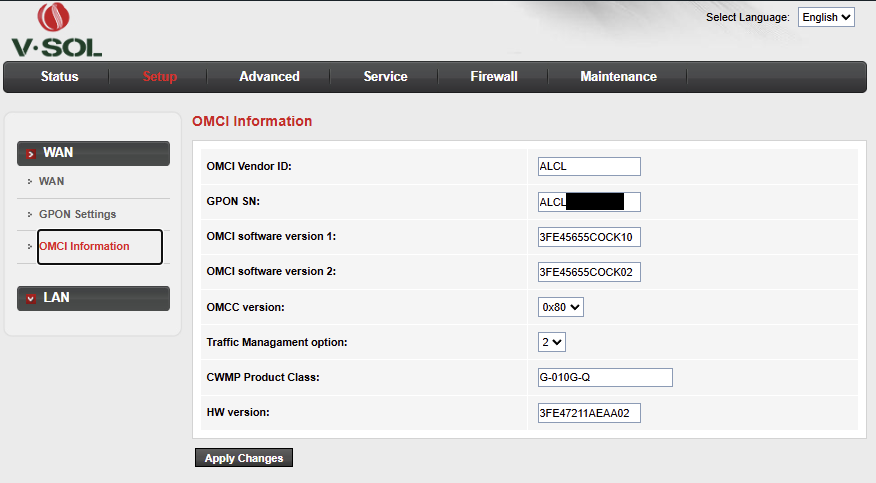Image resolution: width=876 pixels, height=483 pixels.
Task: Open the OMCC version dropdown
Action: [560, 307]
